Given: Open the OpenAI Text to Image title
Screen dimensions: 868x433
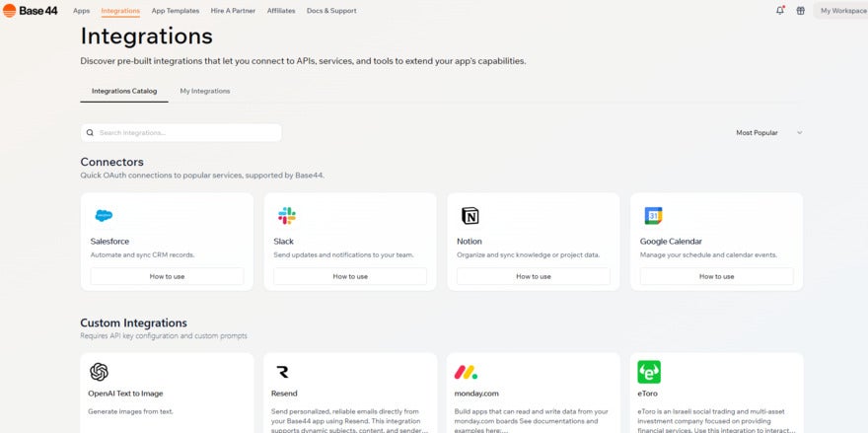Looking at the screenshot, I should click(x=125, y=394).
